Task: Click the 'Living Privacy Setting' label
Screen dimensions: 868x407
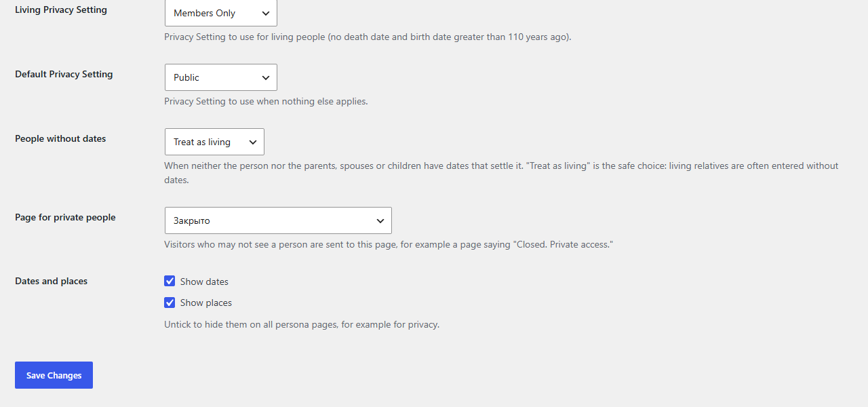Action: click(x=61, y=10)
